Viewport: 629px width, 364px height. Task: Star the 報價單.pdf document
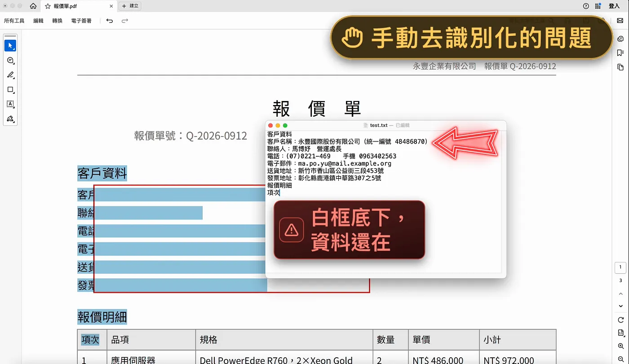point(48,6)
